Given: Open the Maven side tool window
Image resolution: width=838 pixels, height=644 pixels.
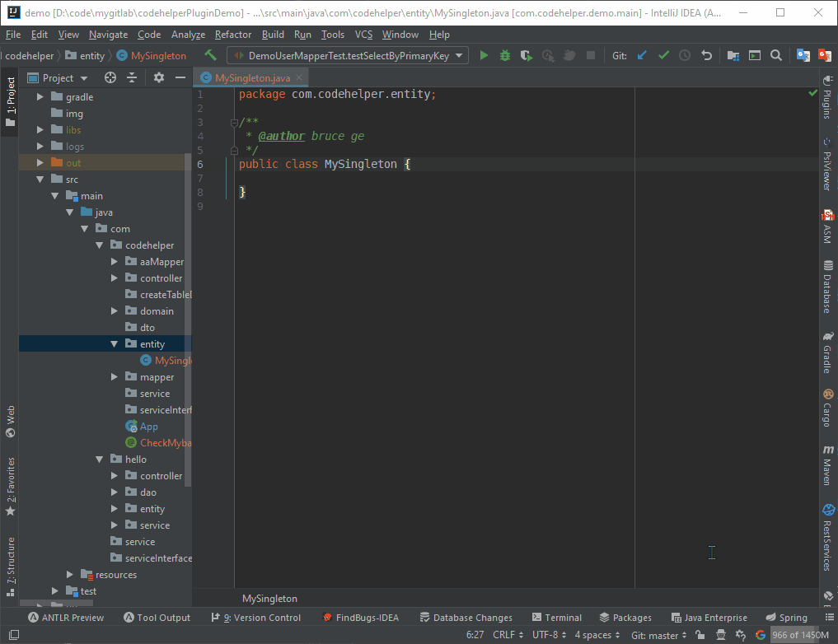Looking at the screenshot, I should [x=827, y=465].
